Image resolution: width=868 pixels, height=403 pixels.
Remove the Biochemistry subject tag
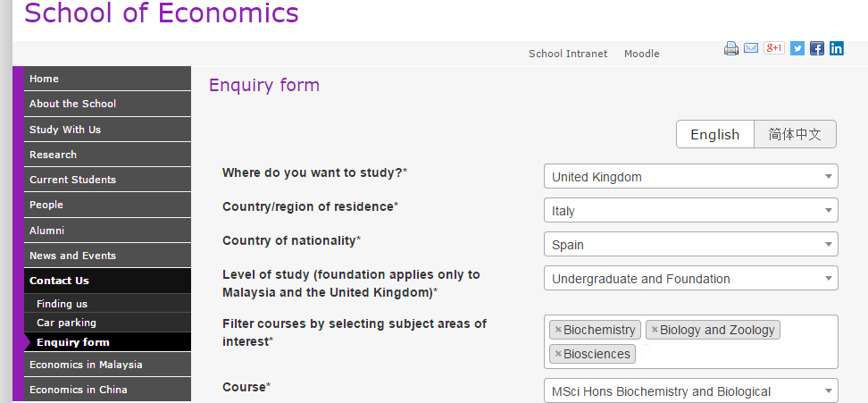point(558,330)
